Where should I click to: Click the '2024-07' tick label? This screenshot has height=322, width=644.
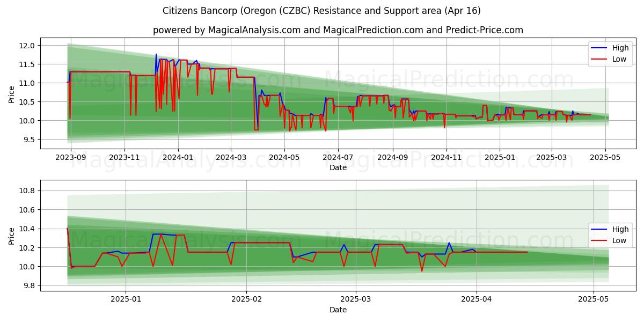(338, 157)
